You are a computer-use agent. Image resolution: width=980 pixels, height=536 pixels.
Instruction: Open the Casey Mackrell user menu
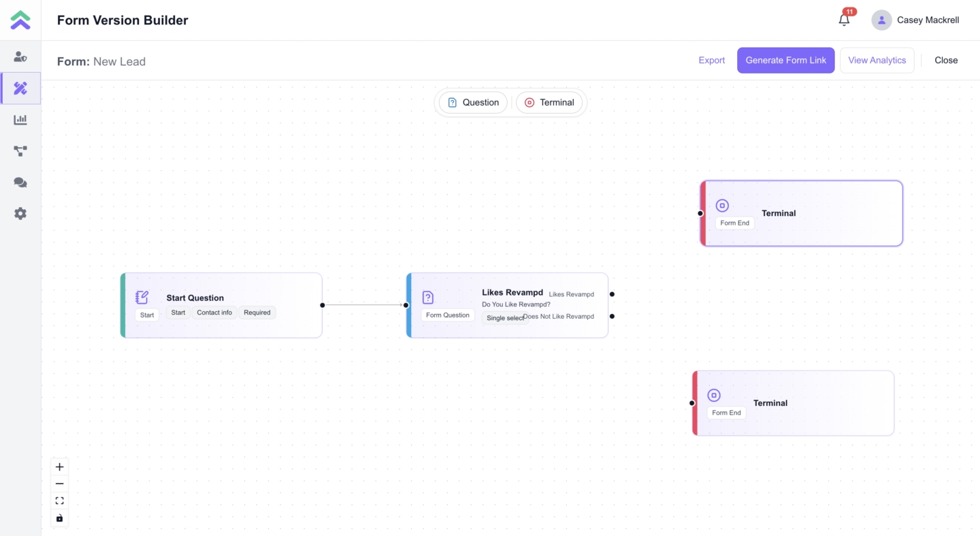pyautogui.click(x=915, y=20)
